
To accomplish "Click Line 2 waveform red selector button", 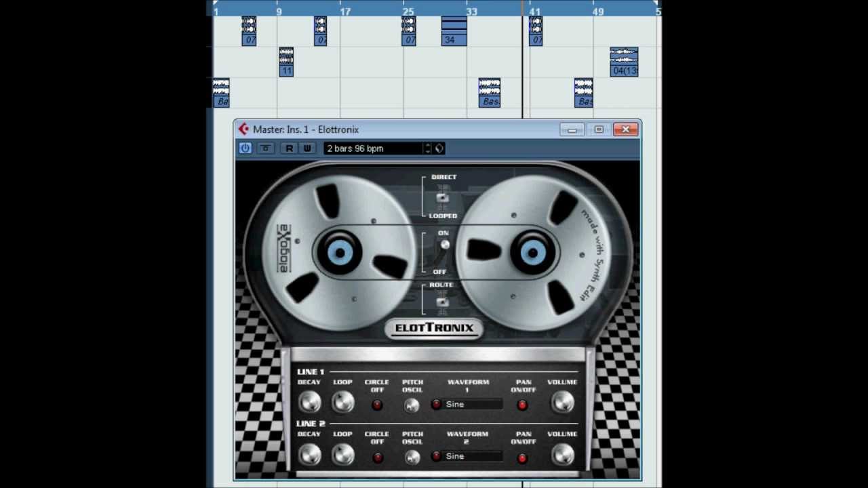I will pyautogui.click(x=436, y=456).
